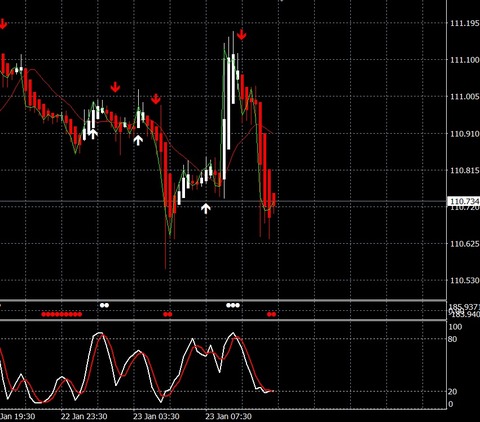Click the 110.530 price label

point(465,280)
